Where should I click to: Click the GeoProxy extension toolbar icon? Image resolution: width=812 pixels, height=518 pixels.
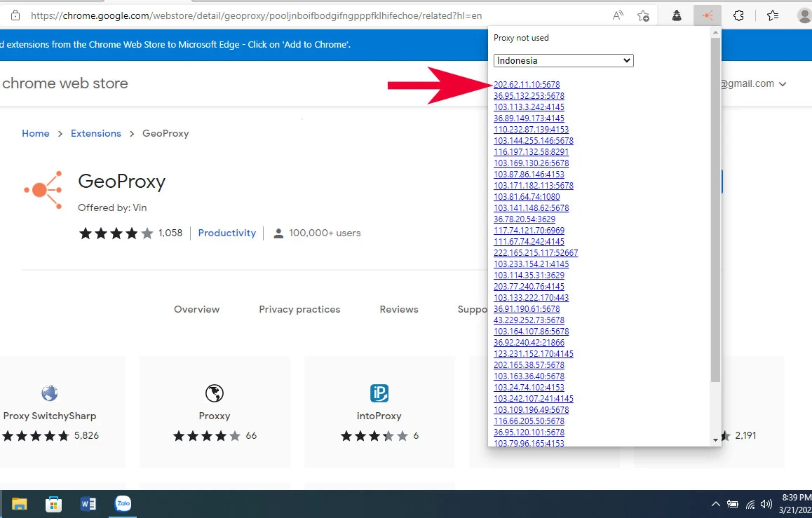707,15
